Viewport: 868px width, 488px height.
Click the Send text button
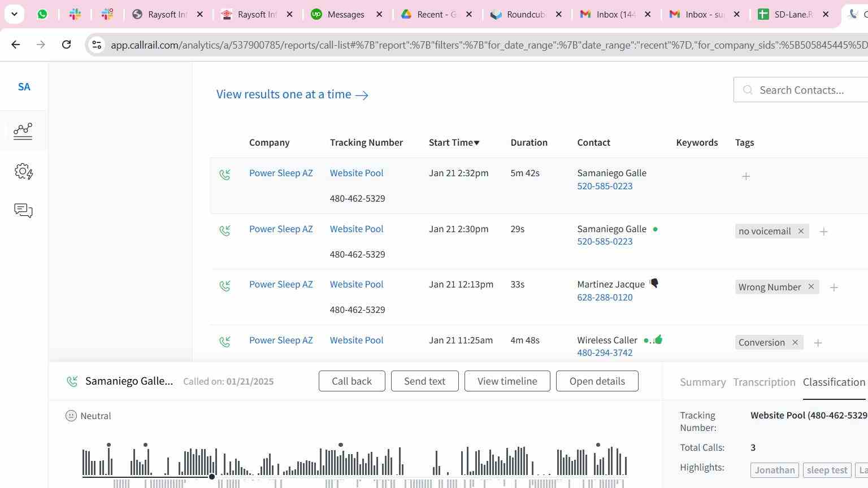coord(424,381)
